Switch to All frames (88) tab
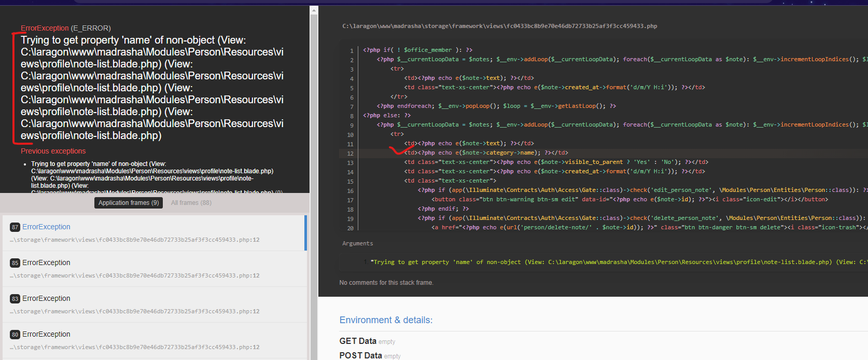Screen dimensions: 868x360 tap(191, 203)
